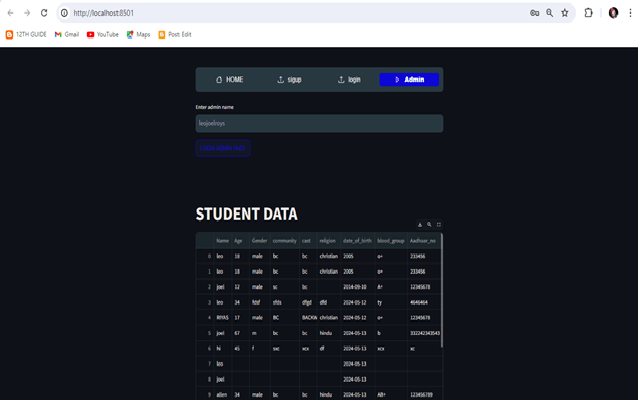The height and width of the screenshot is (403, 641).
Task: Select the Admin navigation tab
Action: [409, 79]
